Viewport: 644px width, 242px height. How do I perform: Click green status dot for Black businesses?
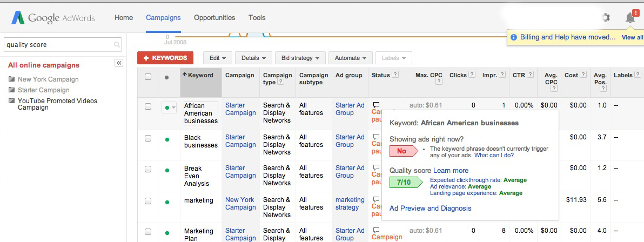point(167,139)
